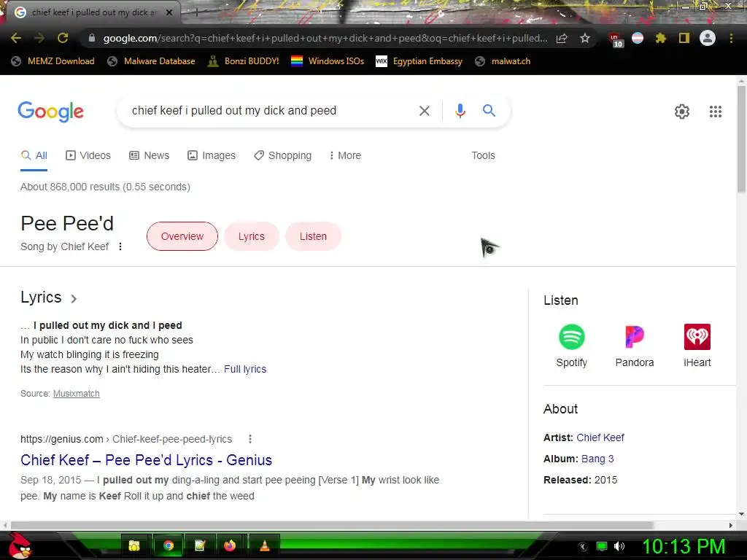Open MEMZ Download bookmark
The width and height of the screenshot is (747, 560).
pos(53,61)
